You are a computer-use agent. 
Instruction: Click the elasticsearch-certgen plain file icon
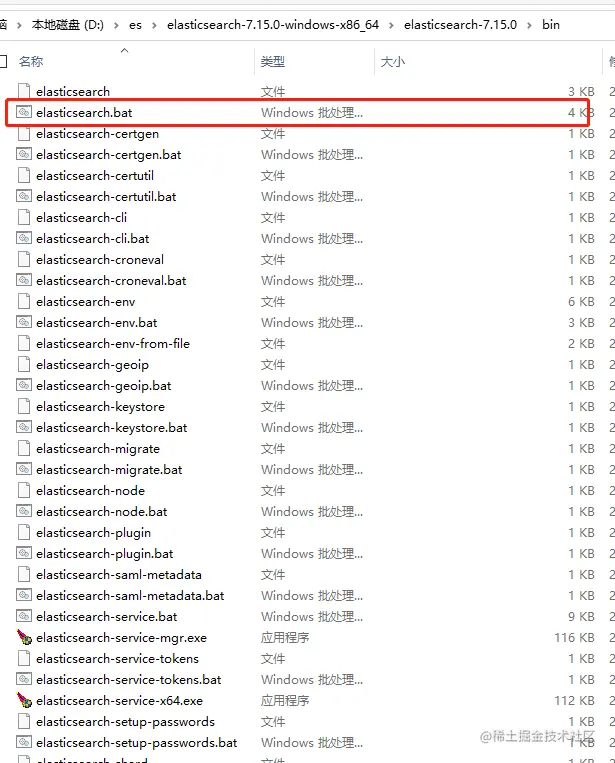24,133
